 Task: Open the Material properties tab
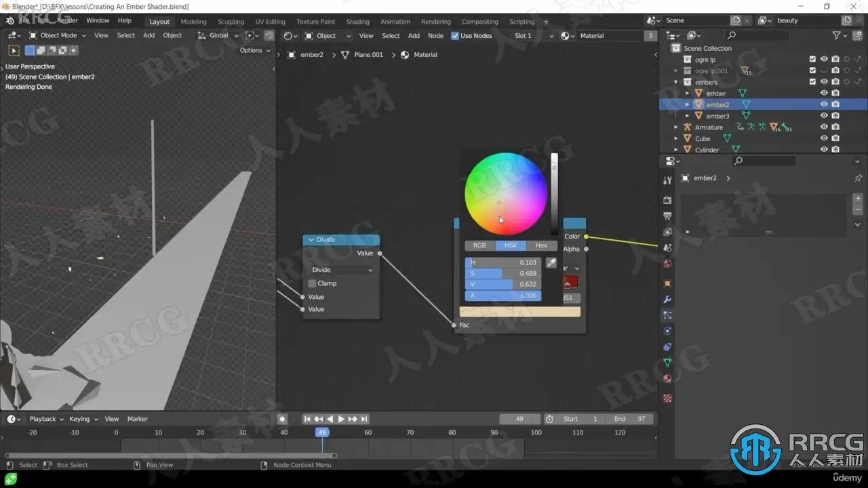click(x=667, y=379)
